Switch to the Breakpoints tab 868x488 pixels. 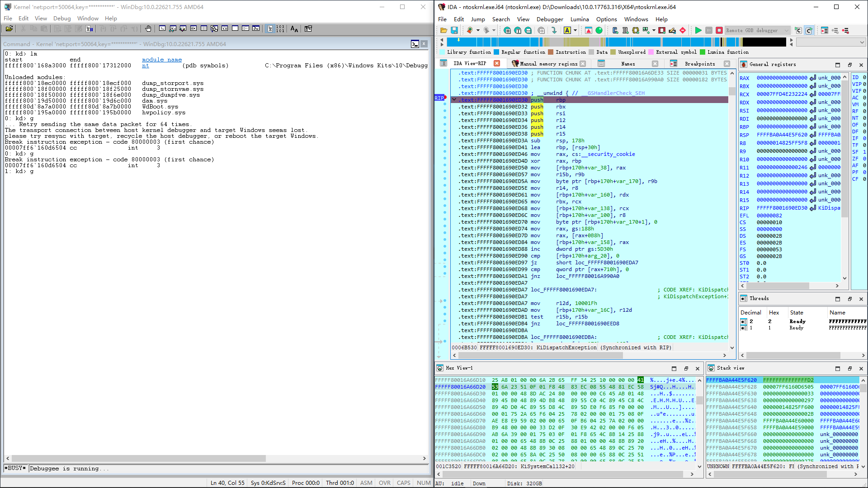(699, 64)
